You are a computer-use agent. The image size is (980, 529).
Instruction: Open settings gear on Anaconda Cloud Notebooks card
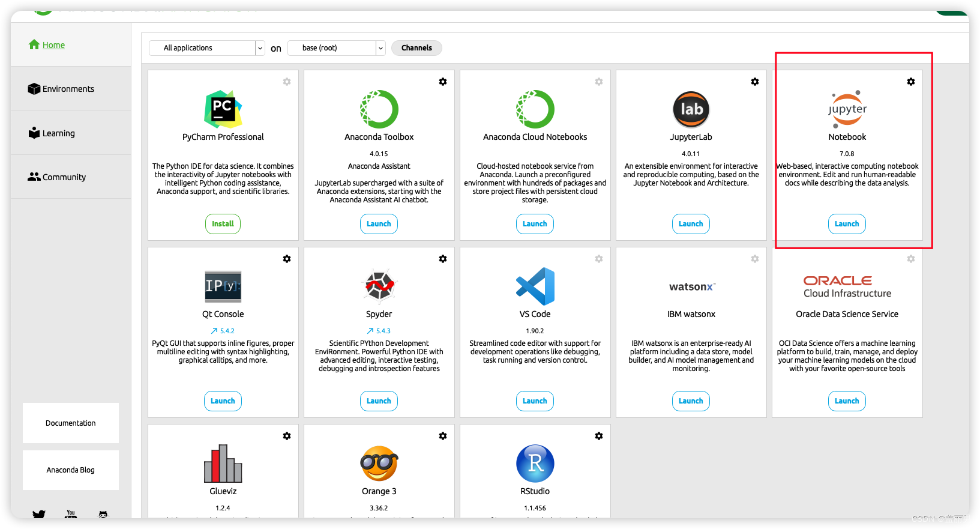[599, 82]
